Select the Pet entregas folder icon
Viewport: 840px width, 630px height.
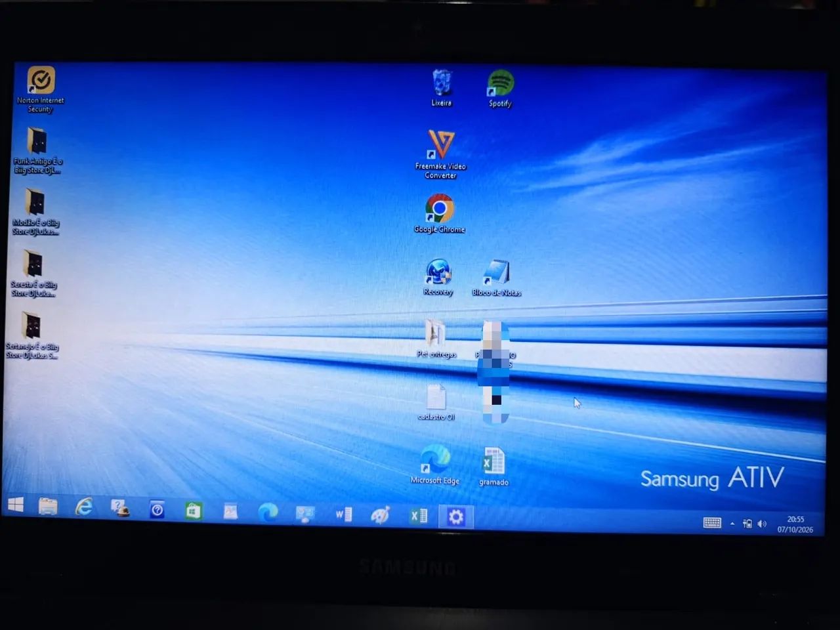coord(436,339)
